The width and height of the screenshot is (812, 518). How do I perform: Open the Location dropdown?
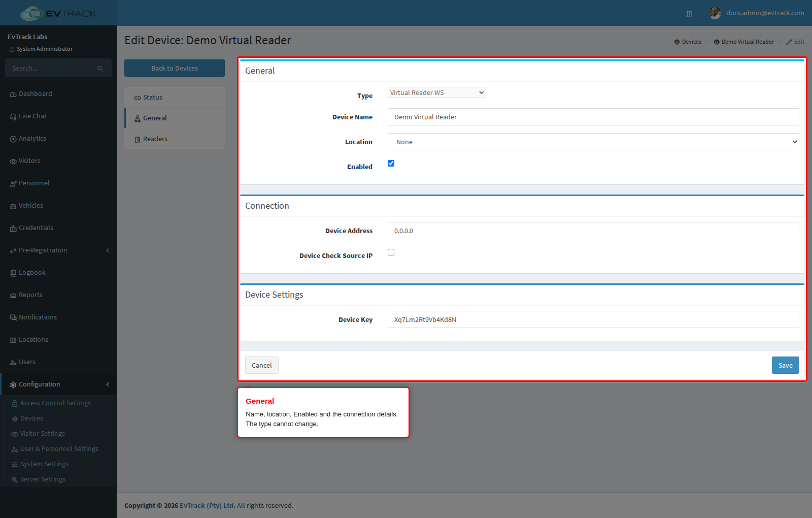pyautogui.click(x=593, y=142)
